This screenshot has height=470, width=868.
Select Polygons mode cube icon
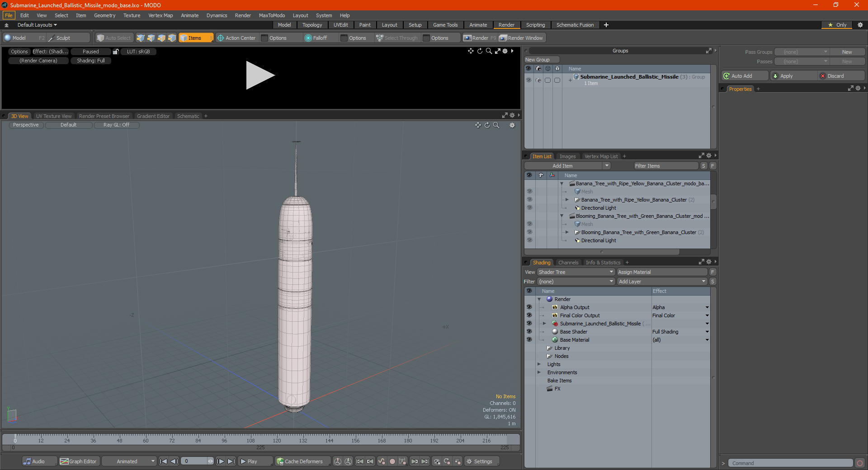pos(161,38)
